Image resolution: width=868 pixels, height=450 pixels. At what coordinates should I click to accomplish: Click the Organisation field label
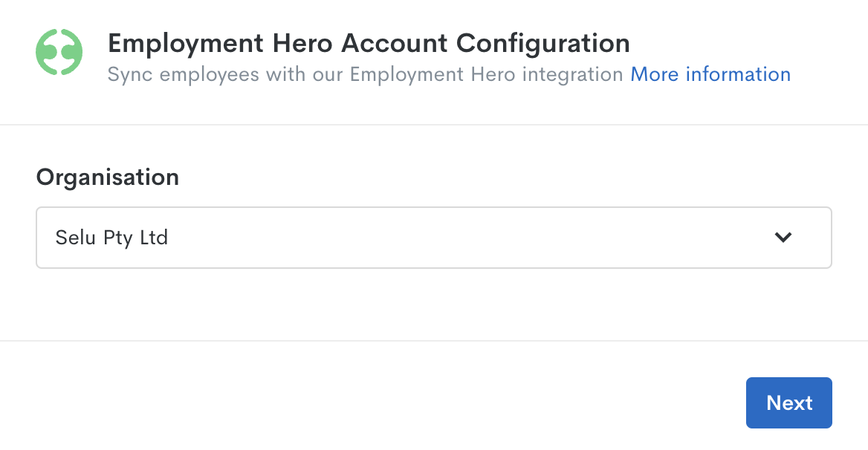pos(108,177)
